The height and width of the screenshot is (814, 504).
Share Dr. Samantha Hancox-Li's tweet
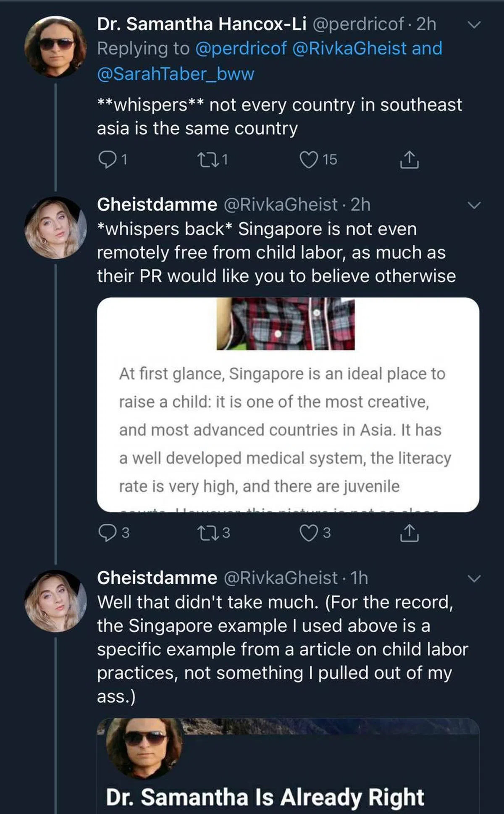point(409,160)
